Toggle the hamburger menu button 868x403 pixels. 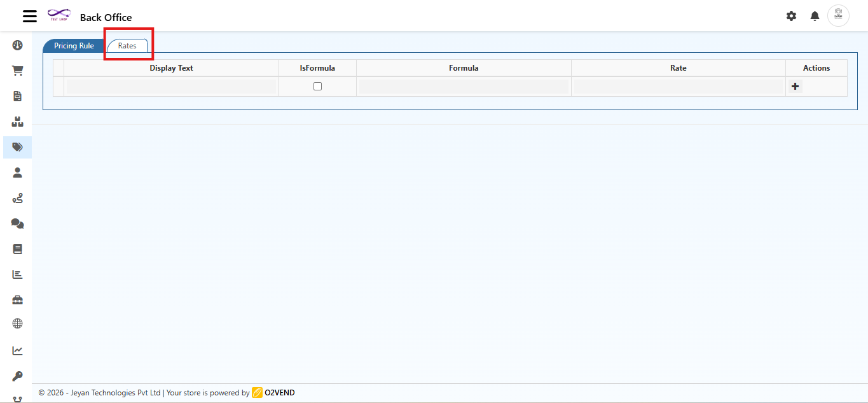(x=30, y=17)
